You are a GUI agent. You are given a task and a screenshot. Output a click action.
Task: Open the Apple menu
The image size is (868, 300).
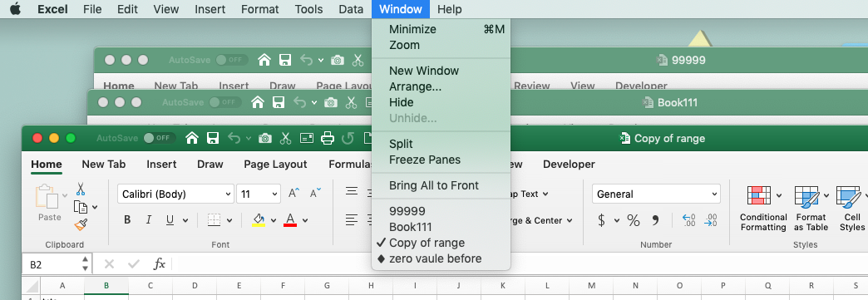coord(15,9)
